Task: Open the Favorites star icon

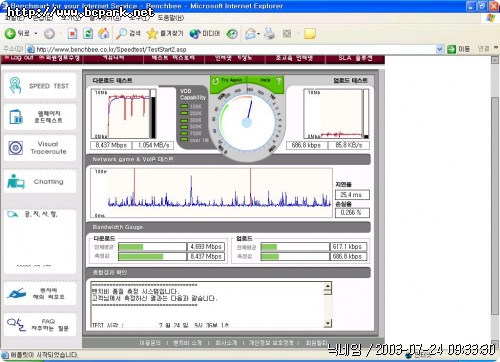Action: coord(152,33)
